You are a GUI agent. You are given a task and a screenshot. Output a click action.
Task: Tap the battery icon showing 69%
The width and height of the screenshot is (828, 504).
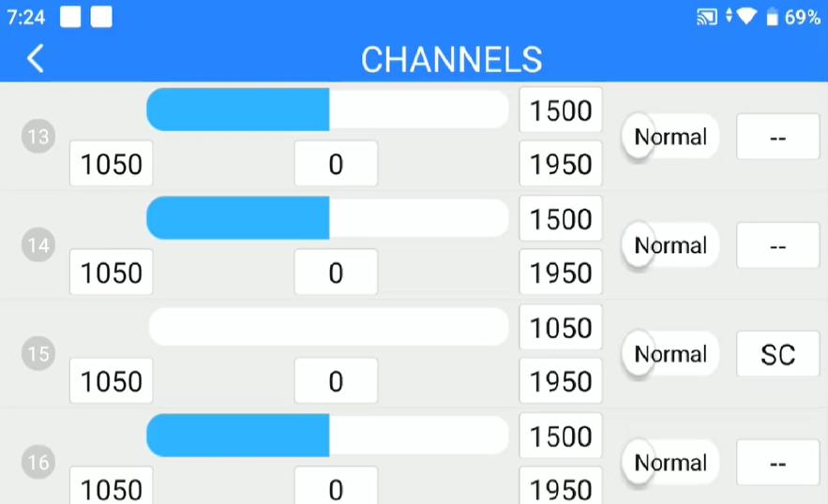[x=772, y=17]
